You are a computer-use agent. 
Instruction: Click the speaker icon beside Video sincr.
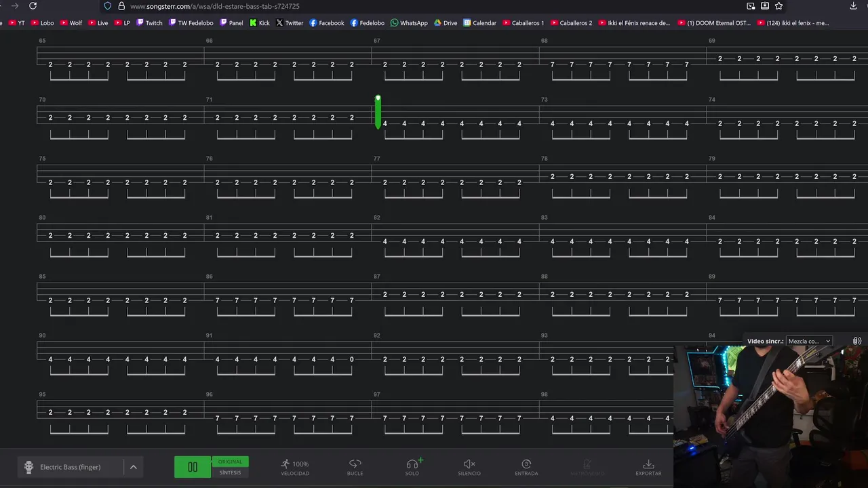click(x=857, y=341)
